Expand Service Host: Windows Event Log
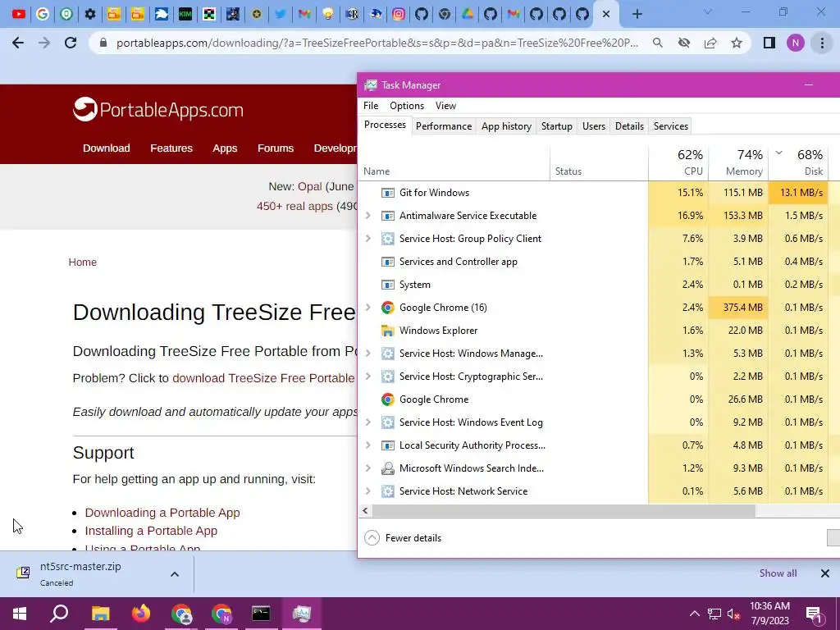 click(368, 422)
